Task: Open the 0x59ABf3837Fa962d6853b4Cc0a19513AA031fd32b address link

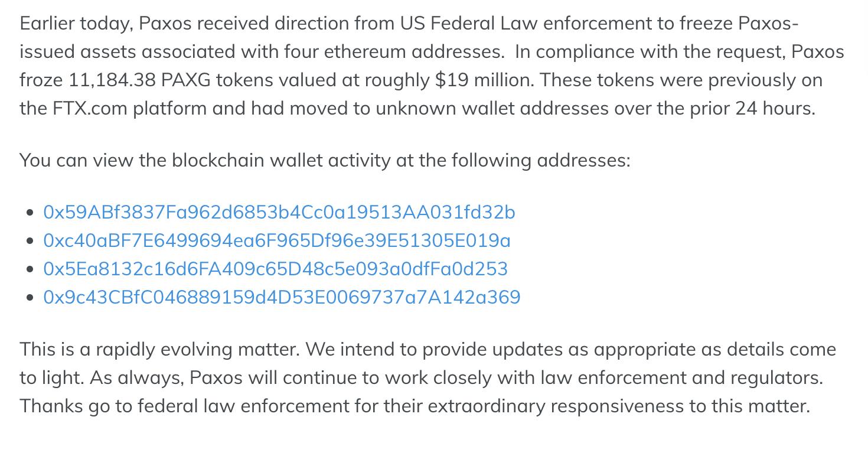Action: click(x=279, y=212)
